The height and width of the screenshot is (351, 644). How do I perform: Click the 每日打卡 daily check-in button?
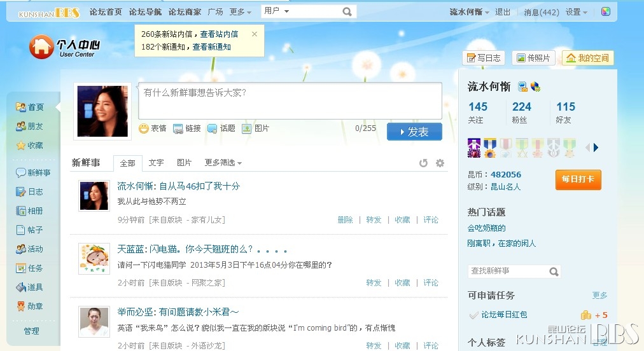coord(578,179)
